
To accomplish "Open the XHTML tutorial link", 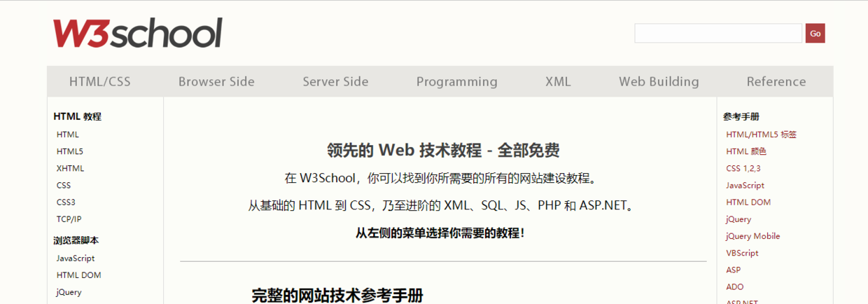I will pos(71,168).
